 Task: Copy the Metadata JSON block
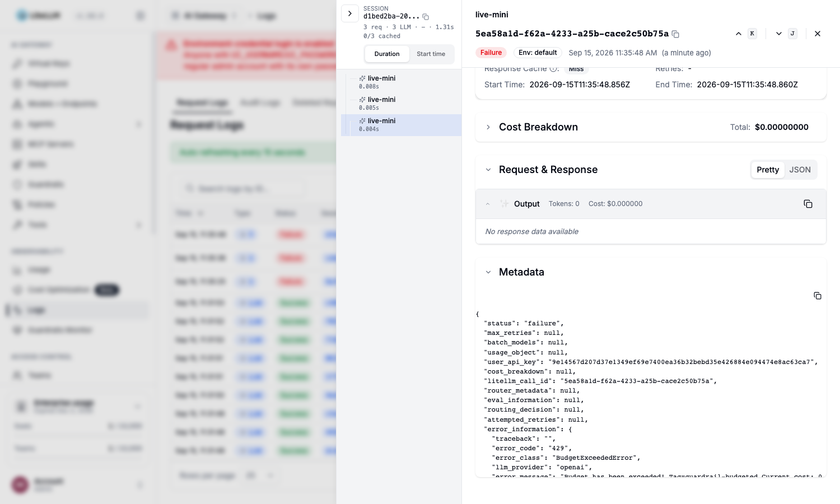818,296
